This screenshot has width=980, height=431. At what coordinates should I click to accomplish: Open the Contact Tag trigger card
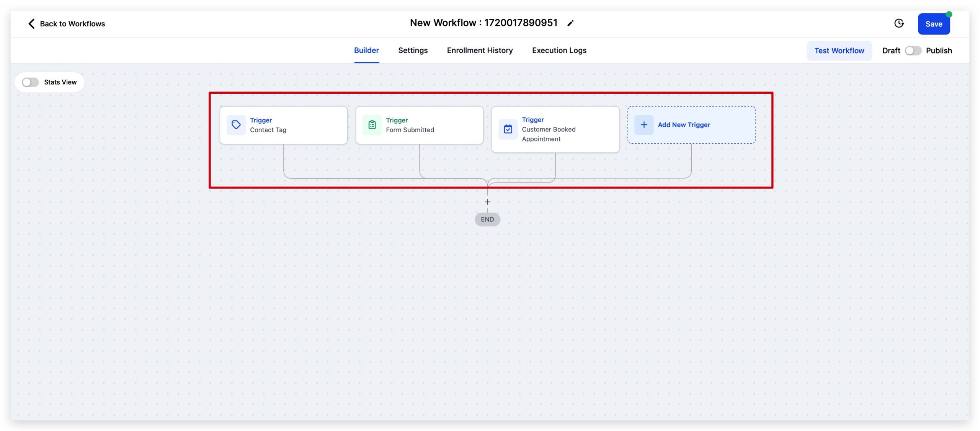[283, 125]
